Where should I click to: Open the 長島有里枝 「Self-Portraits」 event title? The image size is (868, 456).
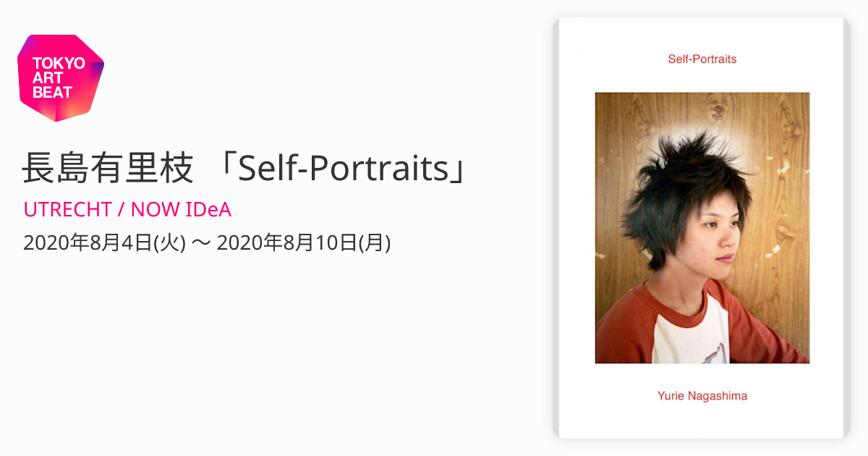pos(247,169)
